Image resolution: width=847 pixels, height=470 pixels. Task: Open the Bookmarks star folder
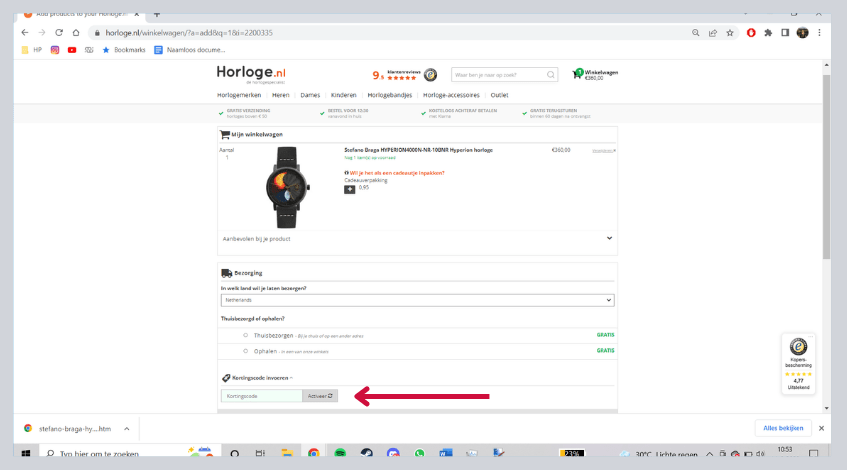[x=124, y=50]
